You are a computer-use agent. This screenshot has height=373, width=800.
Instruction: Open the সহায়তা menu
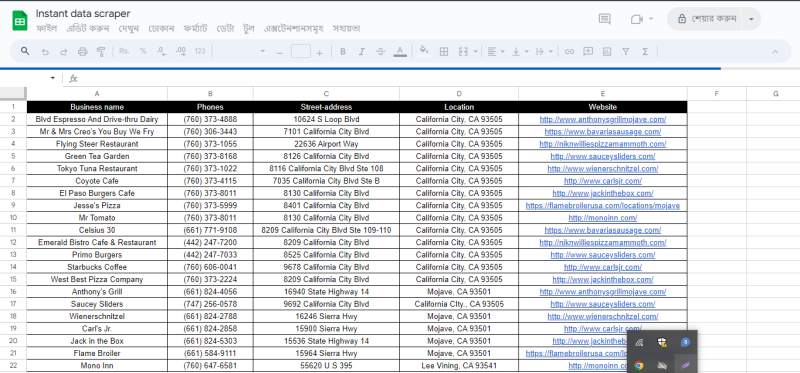coord(346,29)
